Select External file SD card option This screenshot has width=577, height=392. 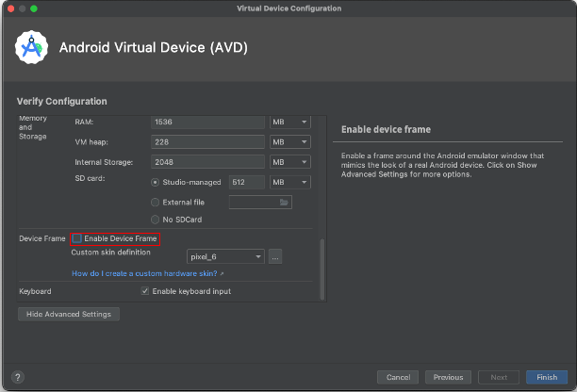pyautogui.click(x=155, y=202)
